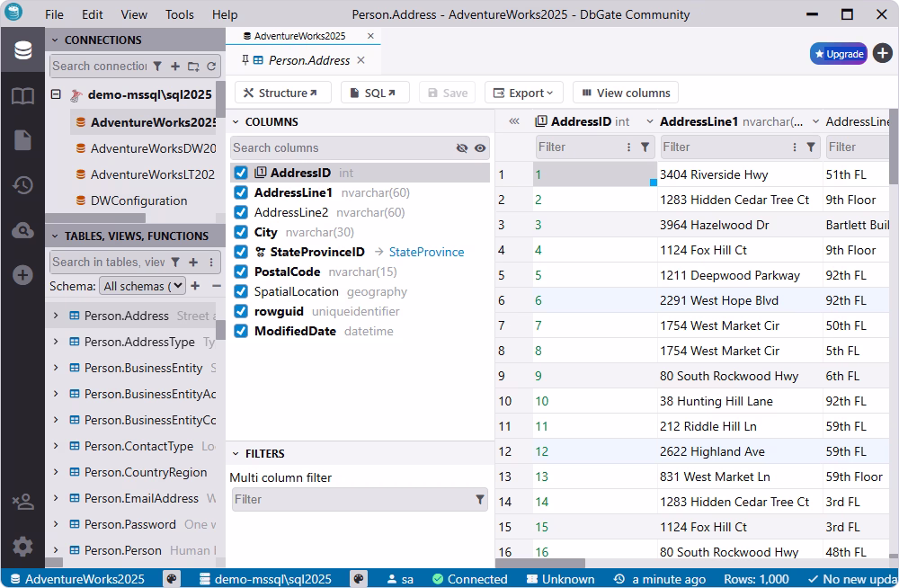This screenshot has height=588, width=899.
Task: Open the users and roles sidebar icon
Action: pos(23,502)
